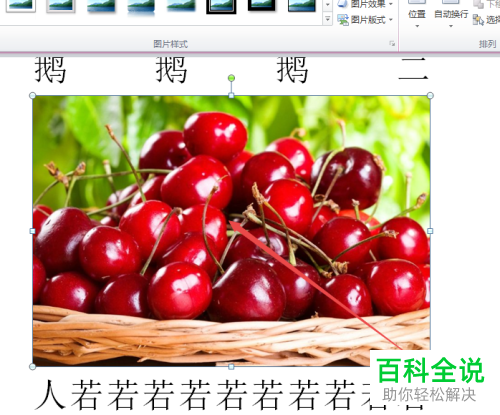Click the bottom-left corner sizing handle

click(32, 367)
